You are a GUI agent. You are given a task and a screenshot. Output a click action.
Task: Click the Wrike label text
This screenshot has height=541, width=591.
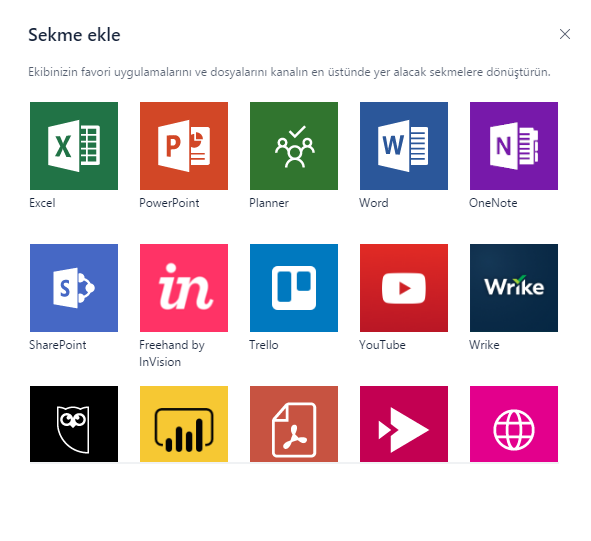(484, 345)
